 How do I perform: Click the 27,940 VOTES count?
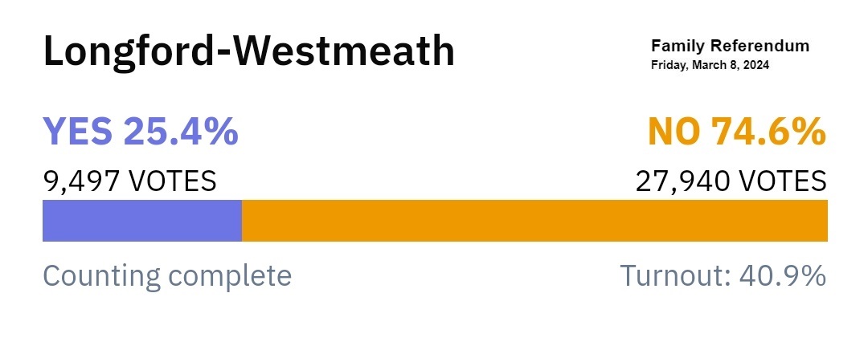[x=731, y=181]
